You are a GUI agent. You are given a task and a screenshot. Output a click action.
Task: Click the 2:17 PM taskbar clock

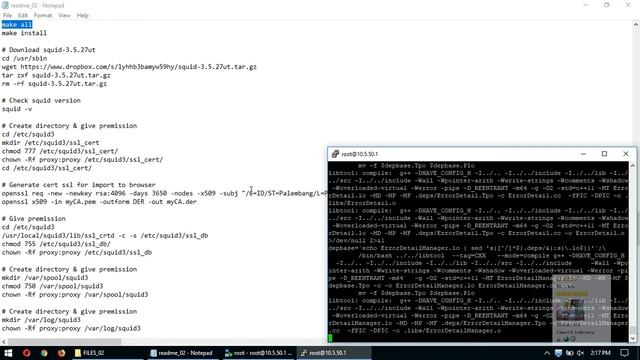click(x=600, y=353)
